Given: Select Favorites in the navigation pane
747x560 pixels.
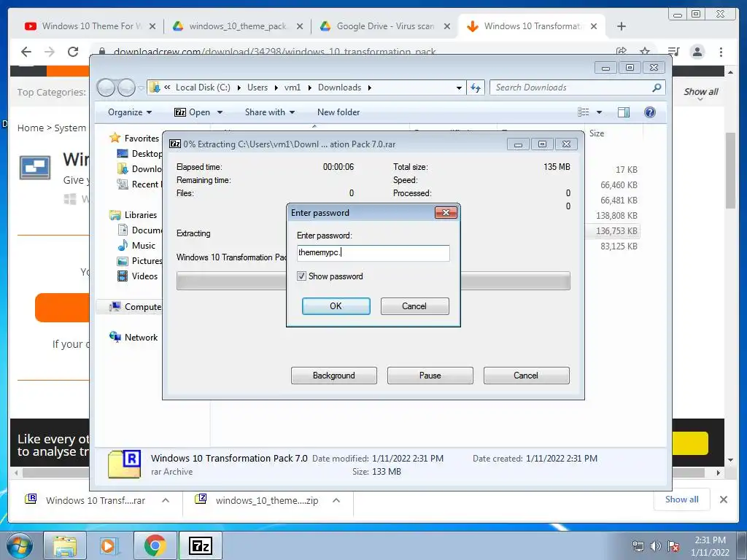Looking at the screenshot, I should (142, 138).
